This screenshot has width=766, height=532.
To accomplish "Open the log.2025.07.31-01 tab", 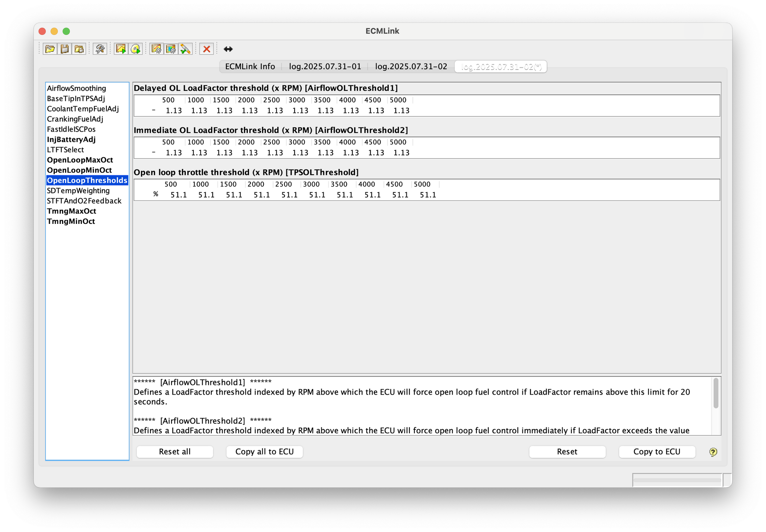I will tap(325, 67).
